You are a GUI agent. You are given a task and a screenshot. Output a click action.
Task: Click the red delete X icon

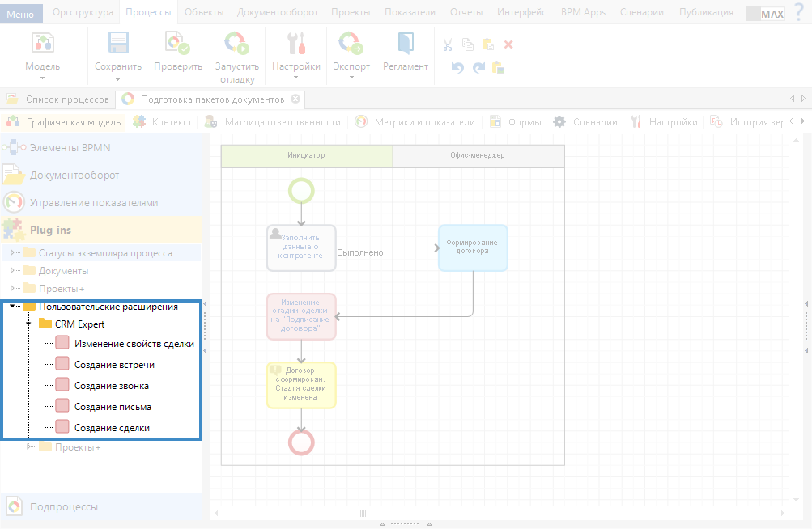[x=508, y=45]
